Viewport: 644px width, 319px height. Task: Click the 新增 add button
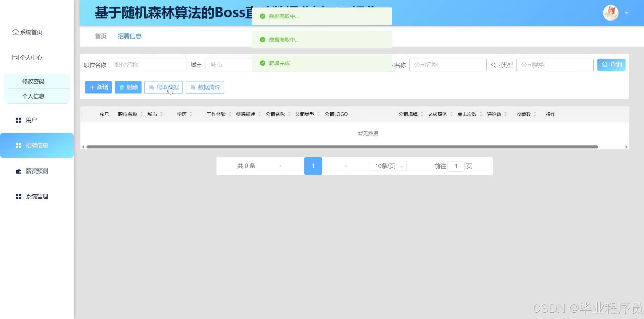pyautogui.click(x=98, y=87)
